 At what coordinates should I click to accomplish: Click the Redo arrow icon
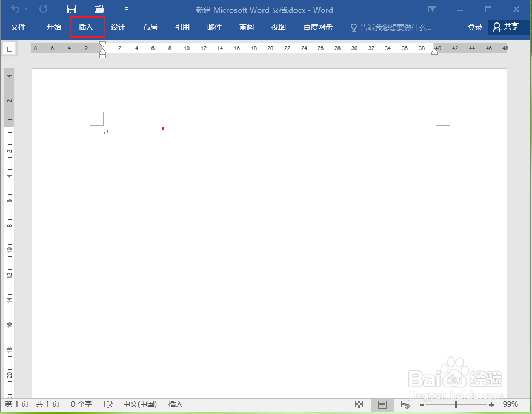42,9
